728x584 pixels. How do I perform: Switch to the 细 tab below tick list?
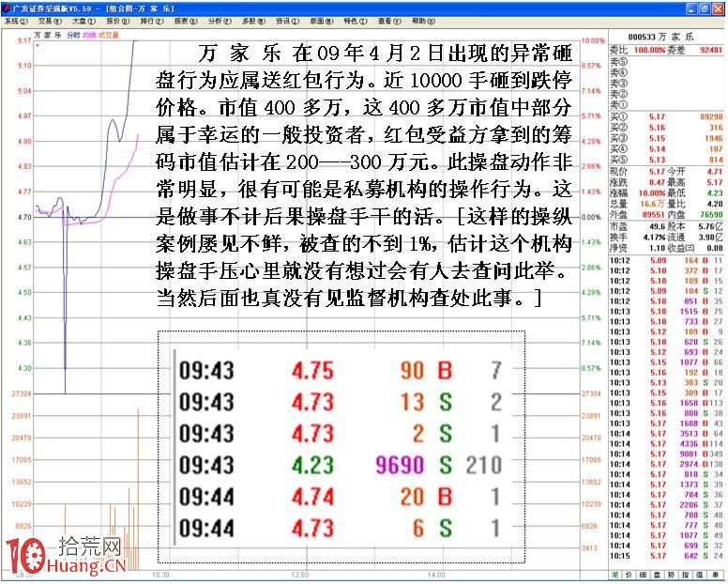click(x=644, y=576)
